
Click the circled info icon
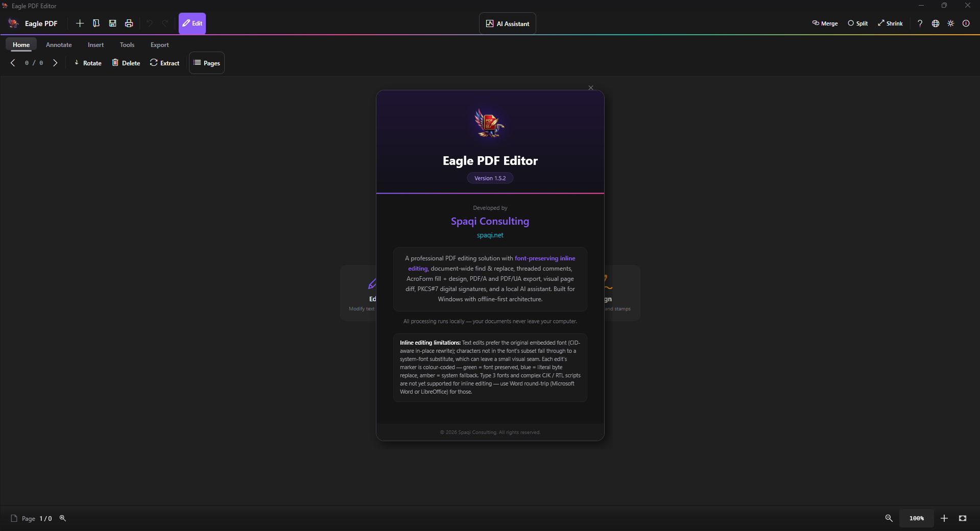966,23
